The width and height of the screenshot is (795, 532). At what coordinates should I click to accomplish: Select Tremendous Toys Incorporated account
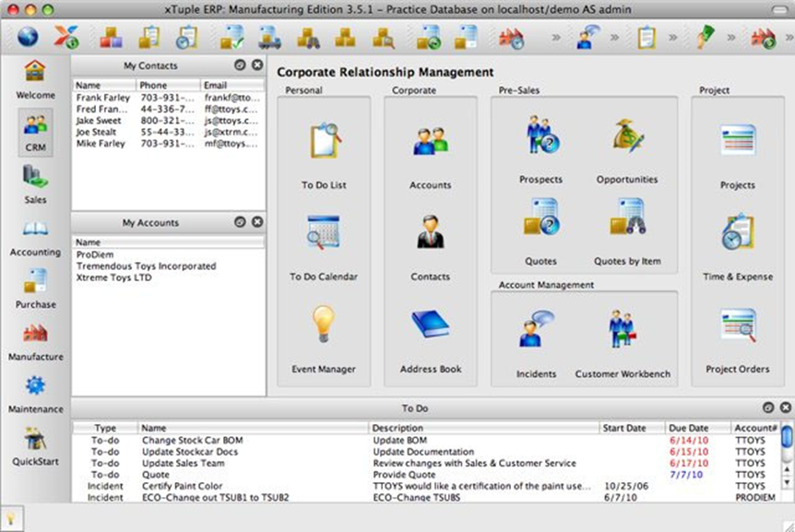[169, 266]
